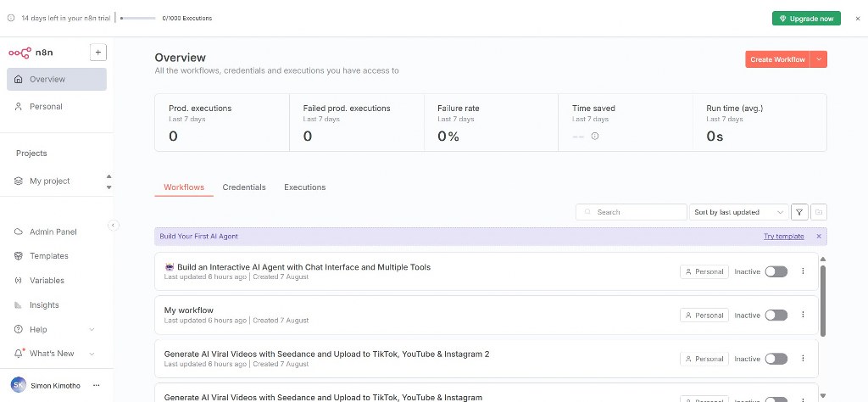Open the Create Workflow dropdown arrow
This screenshot has height=402, width=868.
[819, 59]
